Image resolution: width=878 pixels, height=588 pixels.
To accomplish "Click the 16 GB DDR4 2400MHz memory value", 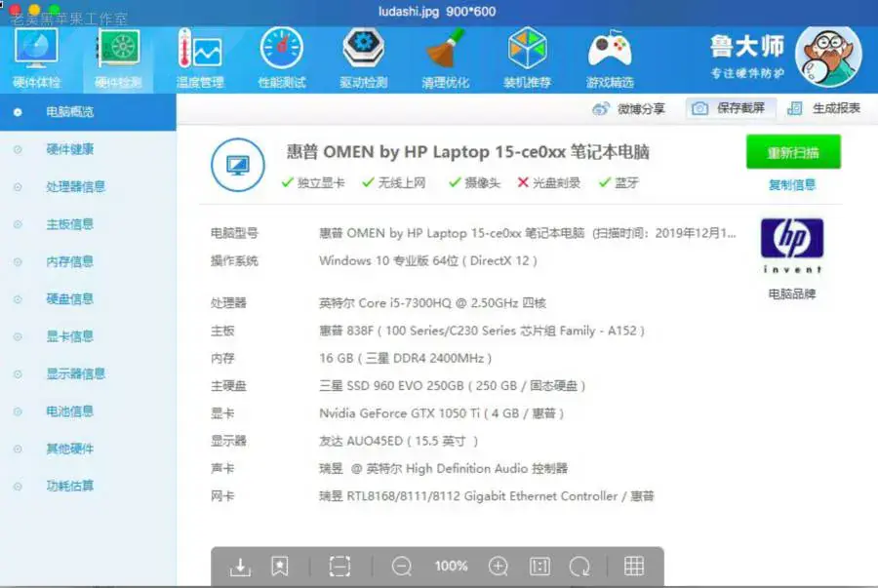I will [x=406, y=358].
